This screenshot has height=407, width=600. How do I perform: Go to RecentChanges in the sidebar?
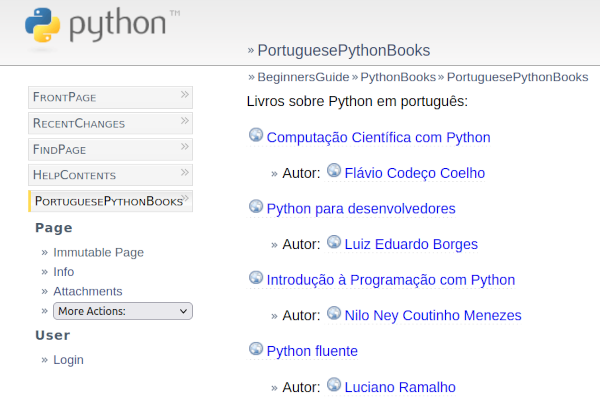coord(110,124)
